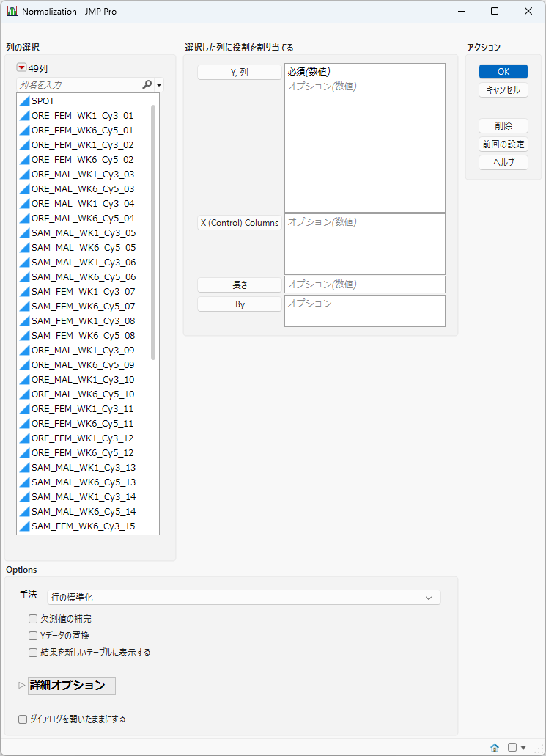Click the X (Control) Columns role button
The image size is (546, 756).
click(x=240, y=223)
